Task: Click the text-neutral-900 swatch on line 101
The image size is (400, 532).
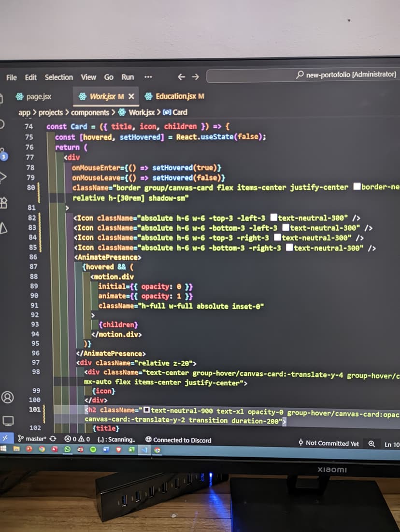Action: tap(146, 410)
